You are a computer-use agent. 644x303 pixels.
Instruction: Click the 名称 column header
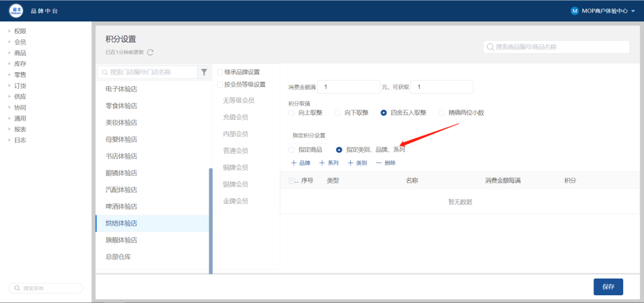[412, 181]
